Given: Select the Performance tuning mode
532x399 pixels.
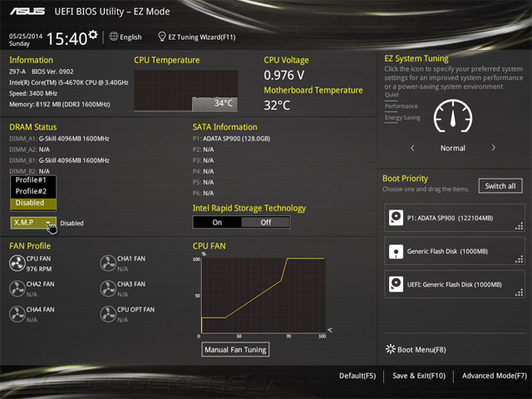Looking at the screenshot, I should coord(401,106).
